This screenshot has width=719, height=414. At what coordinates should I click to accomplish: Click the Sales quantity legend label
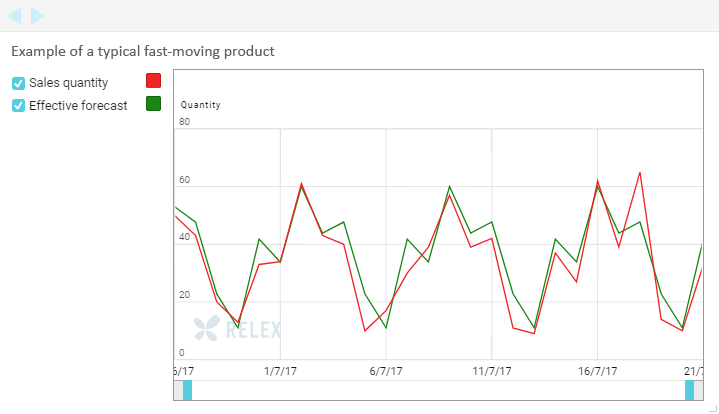(68, 83)
